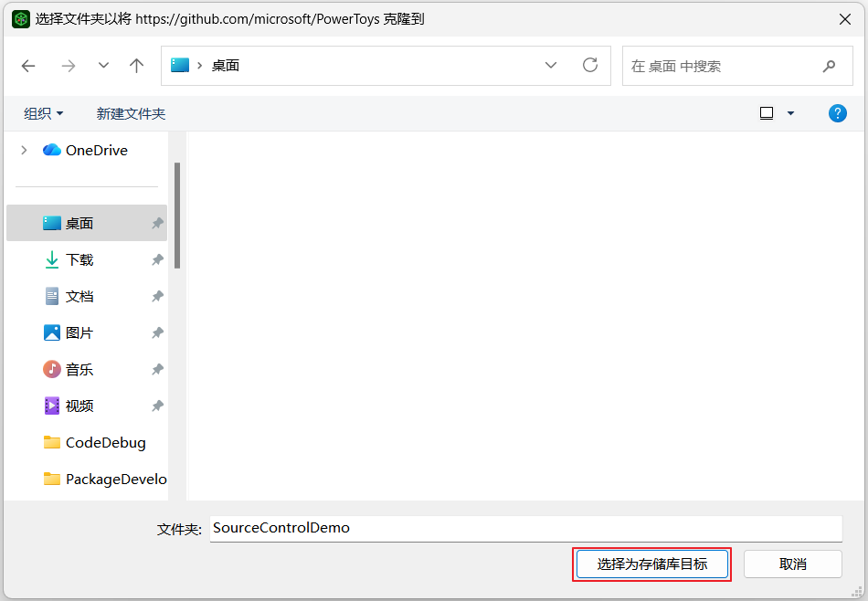Viewport: 868px width, 601px height.
Task: Click the 选择为存储库目标 button
Action: pos(652,564)
